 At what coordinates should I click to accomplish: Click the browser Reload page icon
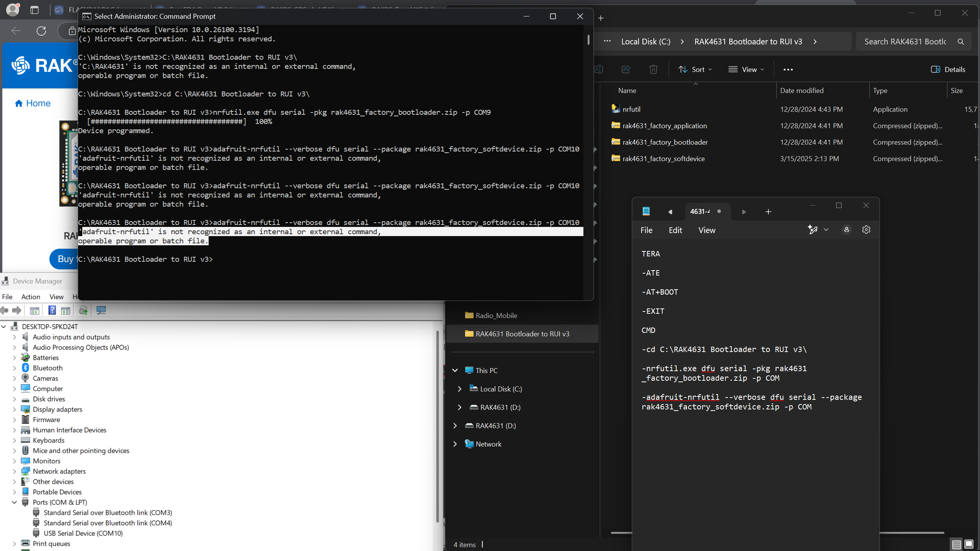pos(41,31)
